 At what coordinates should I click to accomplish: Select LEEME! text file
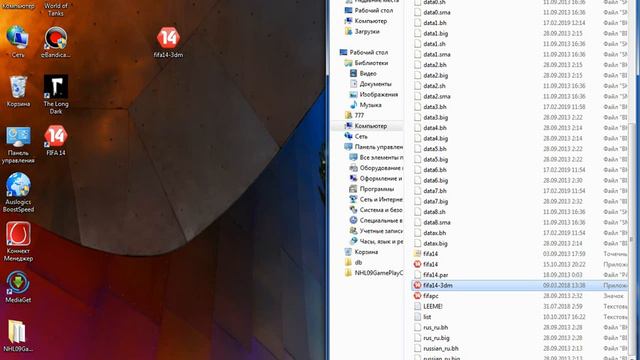[520, 306]
